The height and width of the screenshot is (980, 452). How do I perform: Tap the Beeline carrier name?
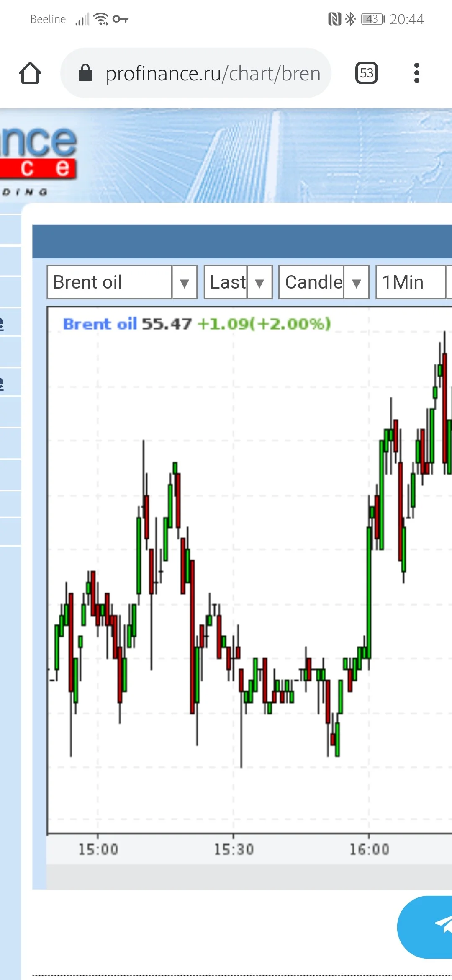point(48,19)
